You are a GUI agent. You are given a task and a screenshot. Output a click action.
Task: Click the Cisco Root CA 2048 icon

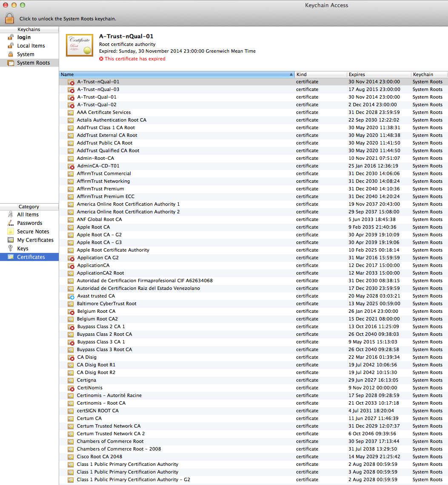tap(71, 457)
